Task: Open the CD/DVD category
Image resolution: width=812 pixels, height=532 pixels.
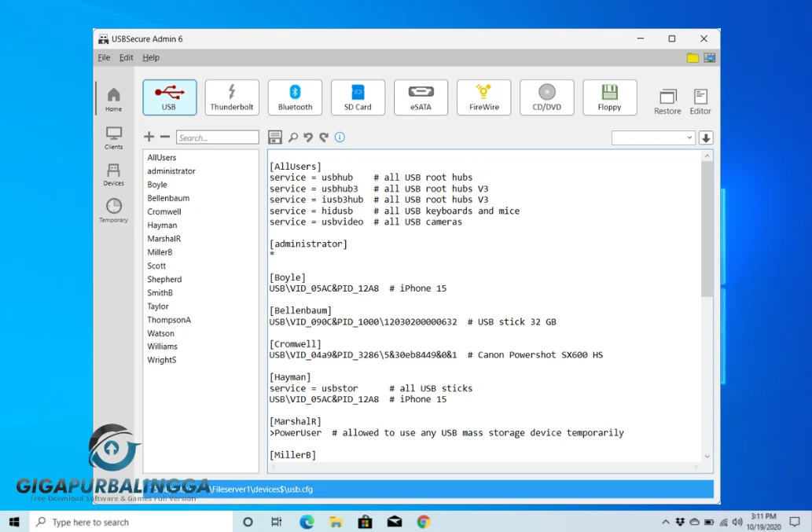Action: click(546, 97)
